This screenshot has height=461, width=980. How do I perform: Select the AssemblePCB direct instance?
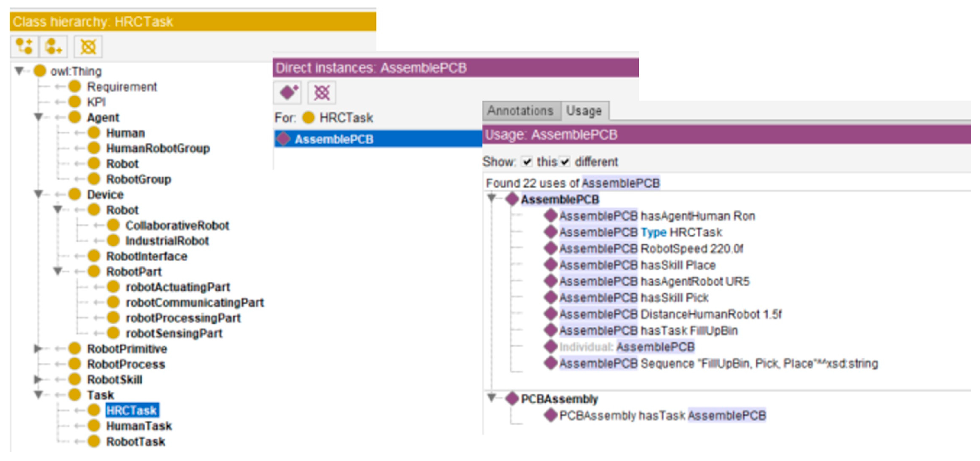click(378, 139)
